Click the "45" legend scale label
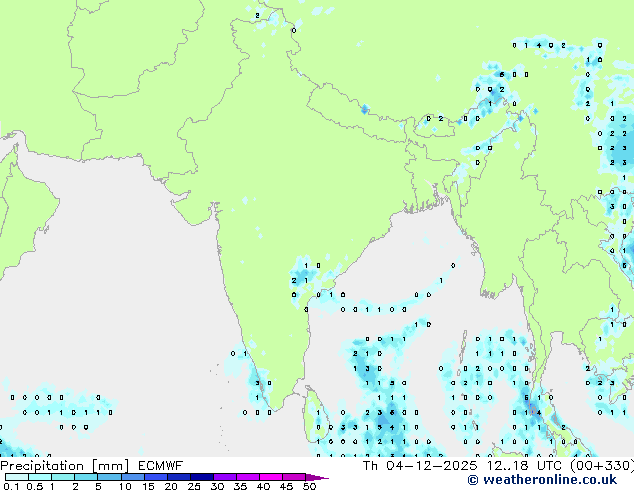This screenshot has height=490, width=634. (287, 486)
